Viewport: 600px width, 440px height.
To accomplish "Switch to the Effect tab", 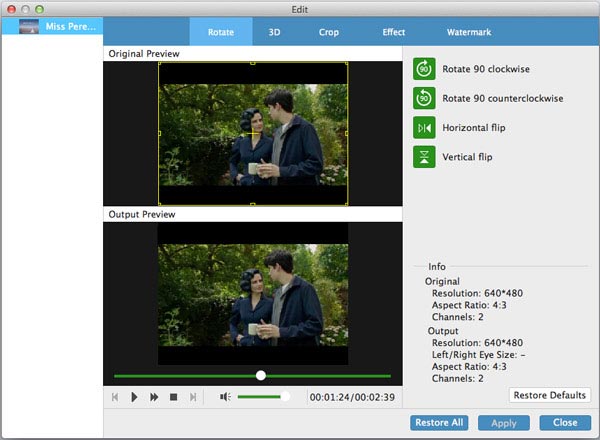I will pos(393,32).
